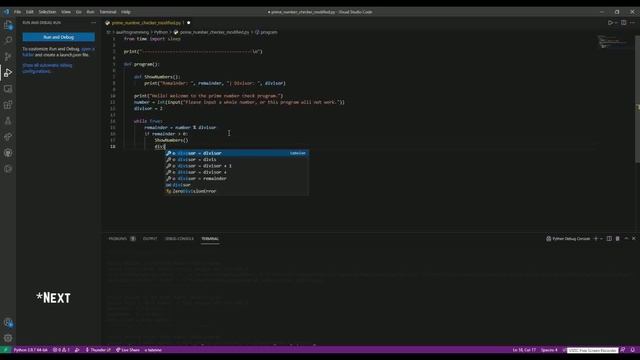The width and height of the screenshot is (640, 360).
Task: Open the Go menu
Action: (78, 12)
